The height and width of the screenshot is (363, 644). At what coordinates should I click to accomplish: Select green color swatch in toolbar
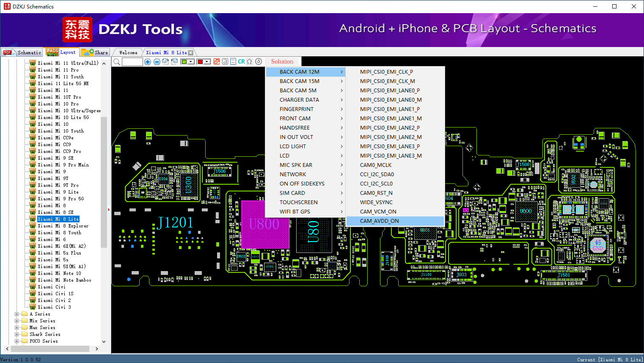coord(184,62)
